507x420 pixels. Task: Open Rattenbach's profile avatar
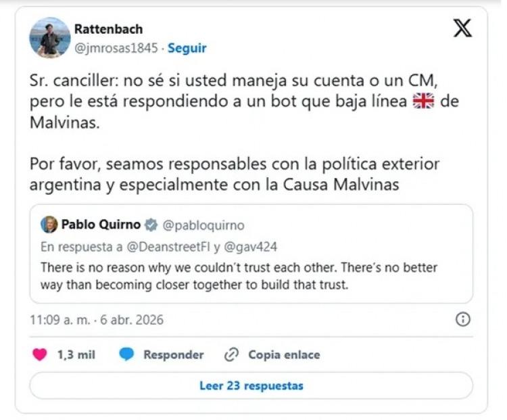coord(50,38)
